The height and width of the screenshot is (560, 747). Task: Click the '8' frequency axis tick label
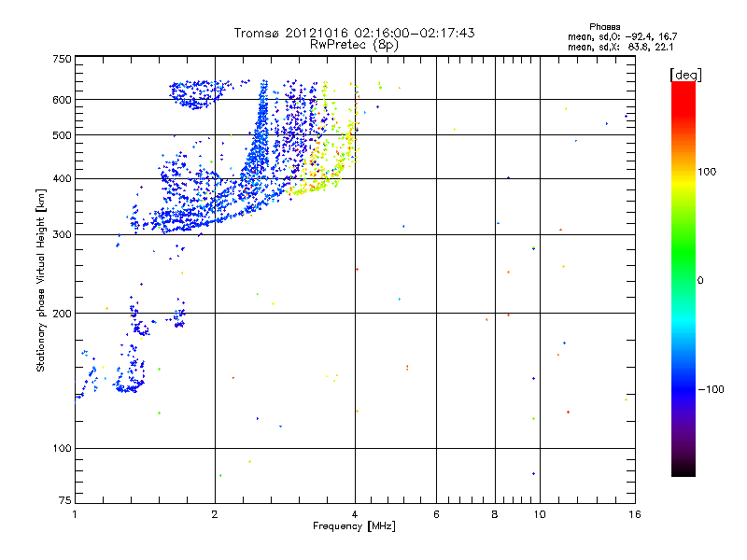[x=495, y=514]
